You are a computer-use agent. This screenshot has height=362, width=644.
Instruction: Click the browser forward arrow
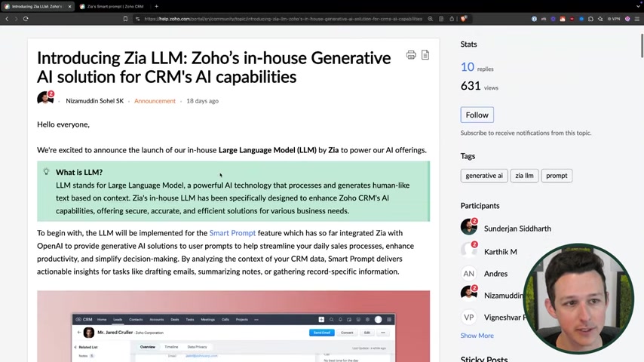point(16,19)
